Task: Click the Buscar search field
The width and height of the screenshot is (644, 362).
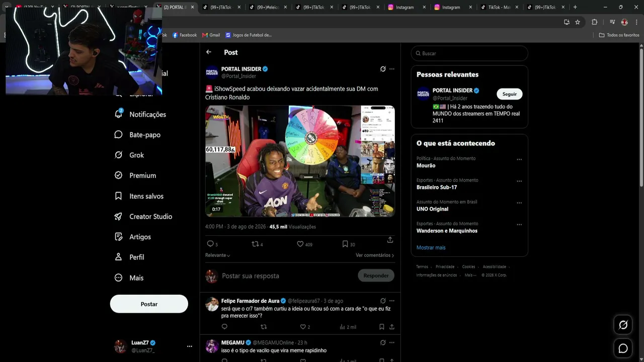Action: pyautogui.click(x=469, y=53)
